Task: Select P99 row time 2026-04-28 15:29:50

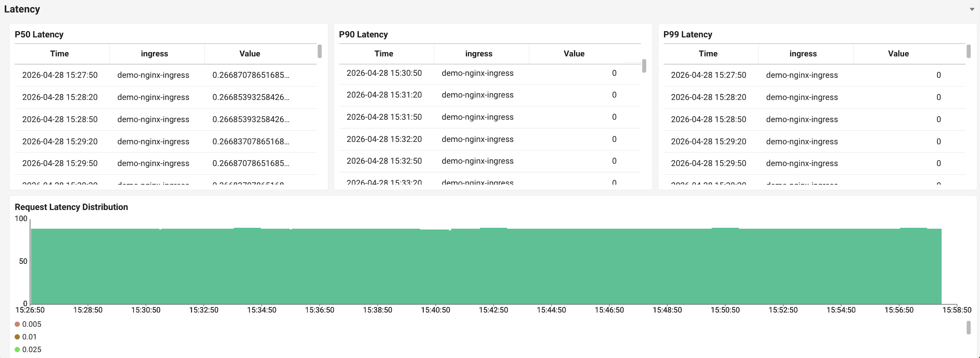Action: [x=709, y=163]
